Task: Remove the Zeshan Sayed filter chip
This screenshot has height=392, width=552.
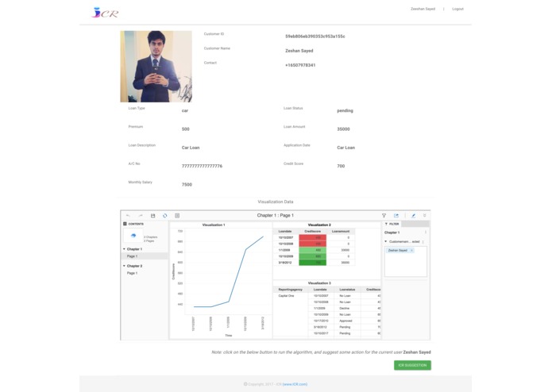Action: tap(411, 250)
